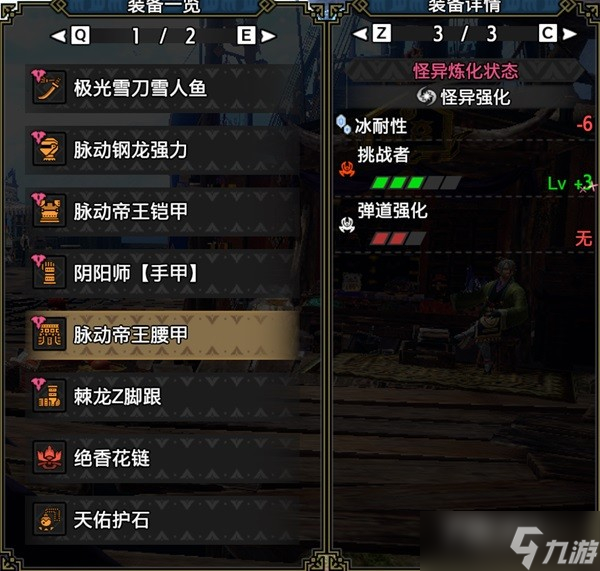Go to previous equipment detail page arrow
This screenshot has height=571, width=600.
360,34
